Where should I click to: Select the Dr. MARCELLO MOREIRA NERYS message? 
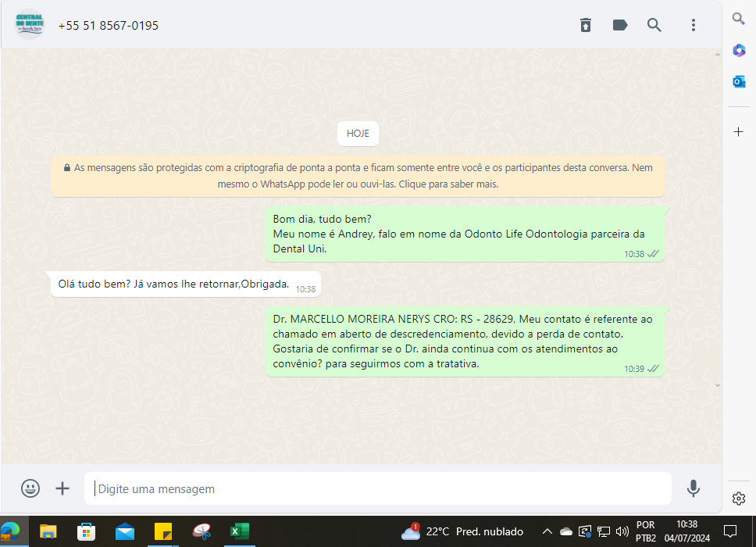point(465,341)
